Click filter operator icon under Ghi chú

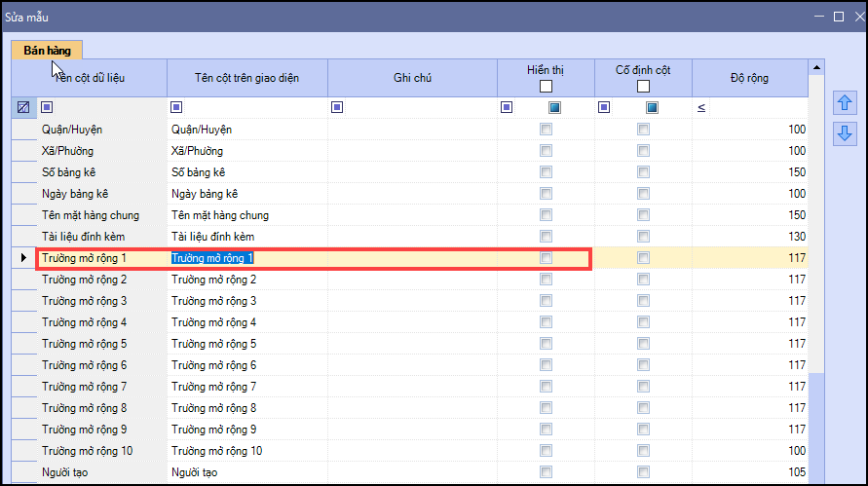pos(337,107)
